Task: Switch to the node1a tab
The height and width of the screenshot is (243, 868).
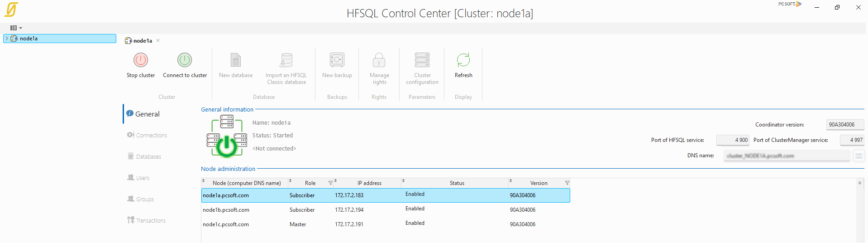Action: [143, 41]
